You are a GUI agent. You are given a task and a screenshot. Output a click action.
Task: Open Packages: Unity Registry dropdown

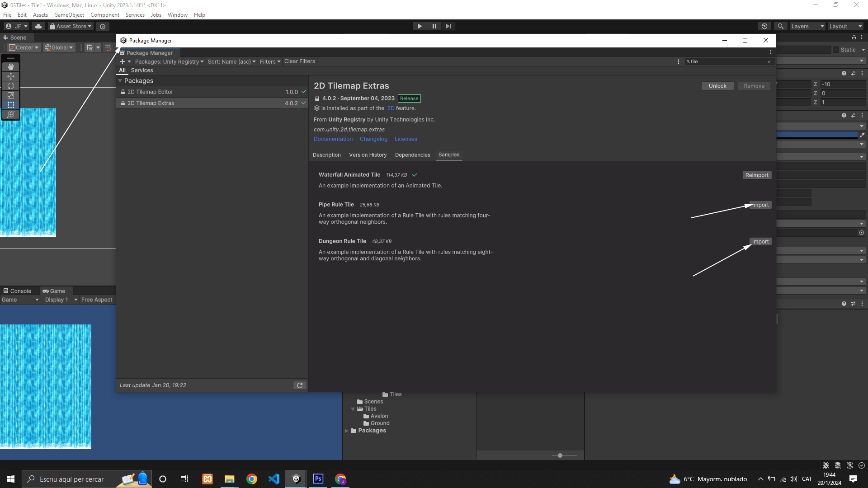(x=169, y=61)
